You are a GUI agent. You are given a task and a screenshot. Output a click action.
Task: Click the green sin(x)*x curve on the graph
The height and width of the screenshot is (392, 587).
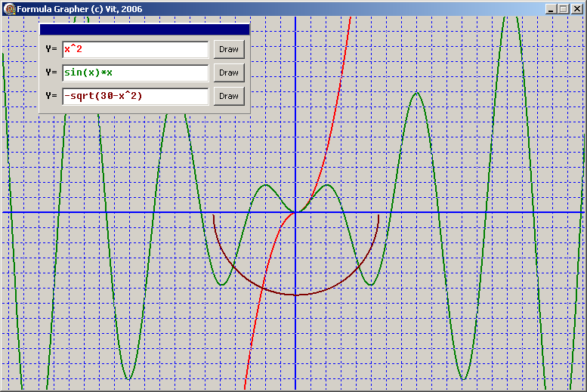416,93
